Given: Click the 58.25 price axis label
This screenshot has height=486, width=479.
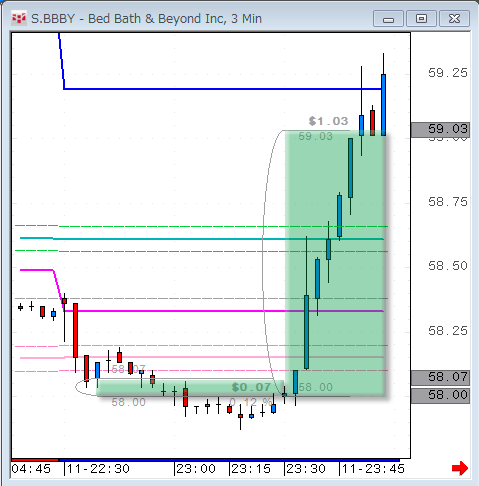Looking at the screenshot, I should (448, 331).
